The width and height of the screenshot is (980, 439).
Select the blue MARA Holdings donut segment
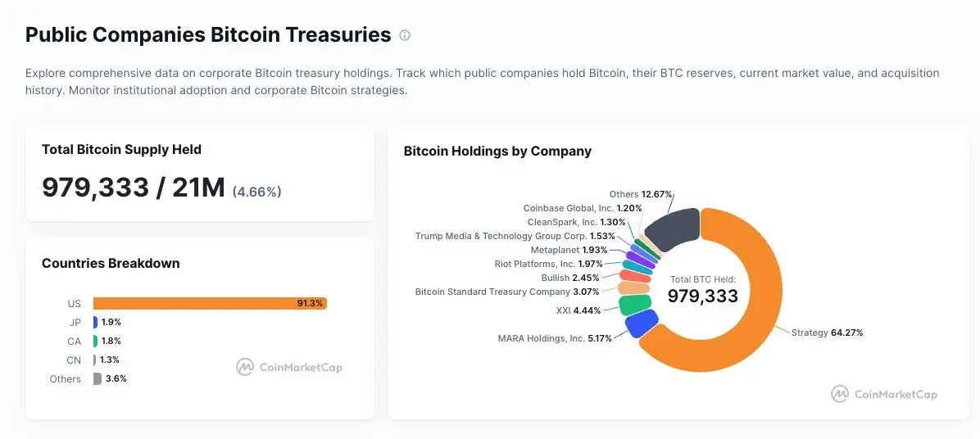coord(642,324)
